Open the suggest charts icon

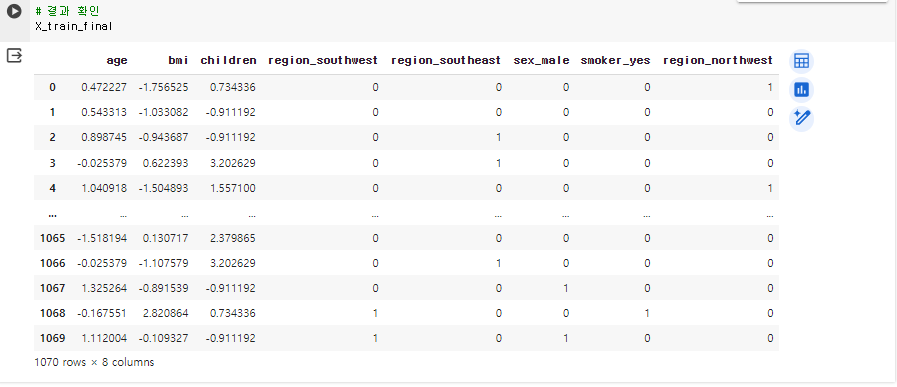point(801,90)
